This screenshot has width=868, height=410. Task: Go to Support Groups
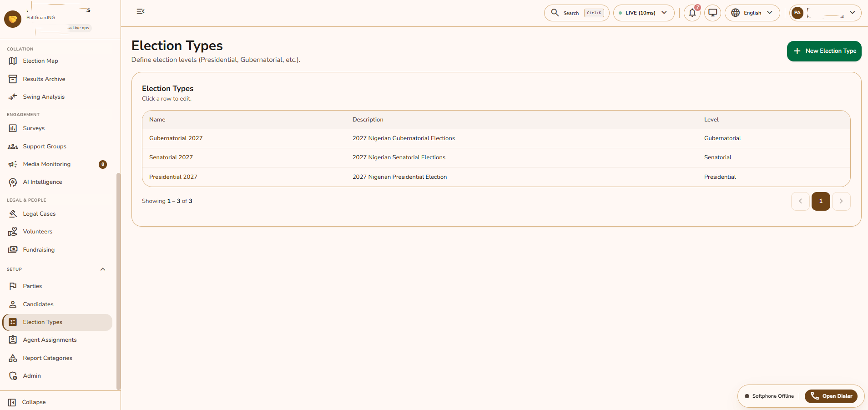pos(58,147)
